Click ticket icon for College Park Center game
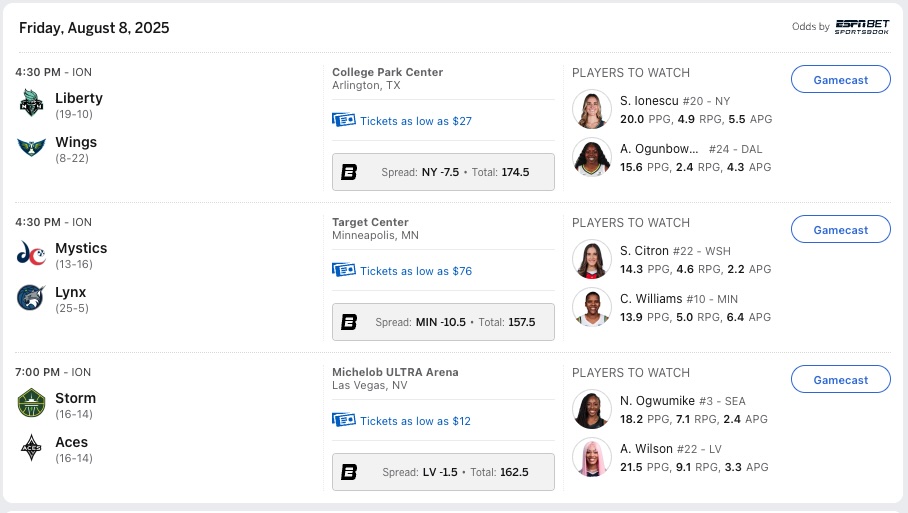Screen dimensions: 908x513 [x=343, y=120]
